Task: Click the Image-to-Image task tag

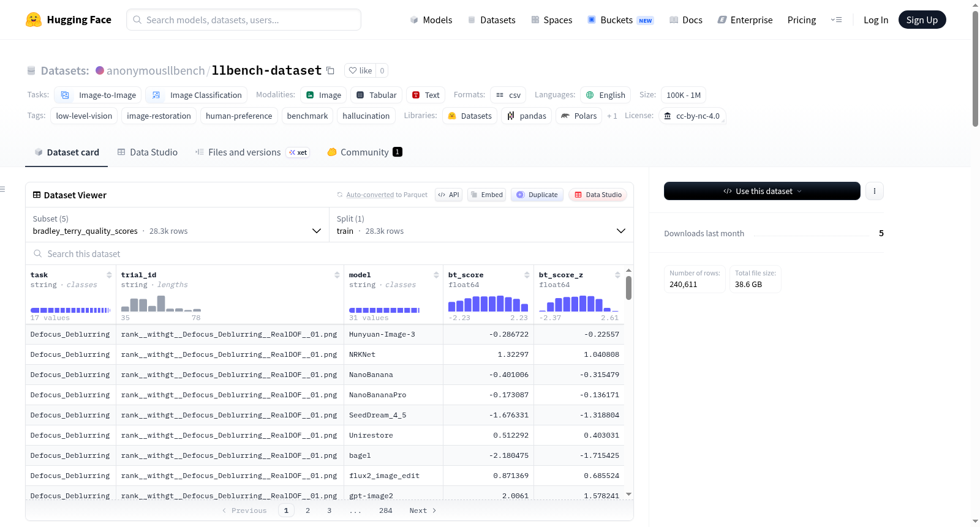Action: click(x=98, y=95)
